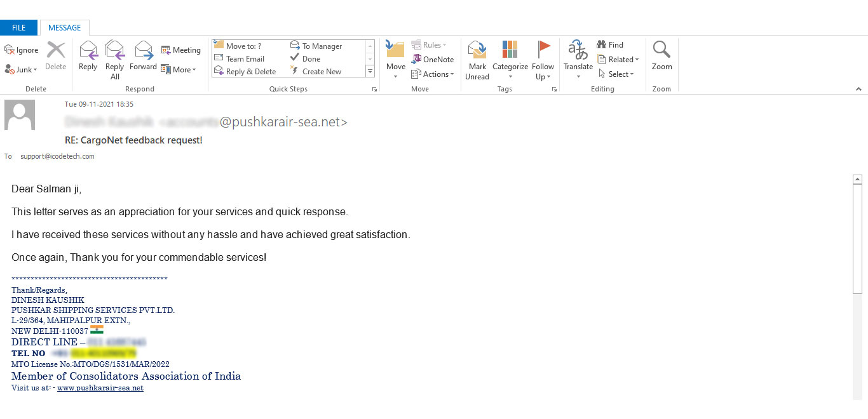Click the Meeting icon in Respond group

pyautogui.click(x=181, y=50)
